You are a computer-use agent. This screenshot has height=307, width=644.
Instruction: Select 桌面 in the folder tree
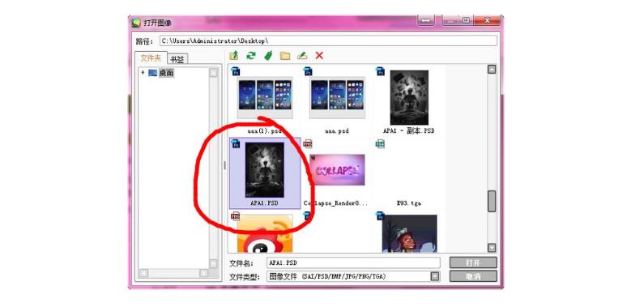[x=166, y=73]
